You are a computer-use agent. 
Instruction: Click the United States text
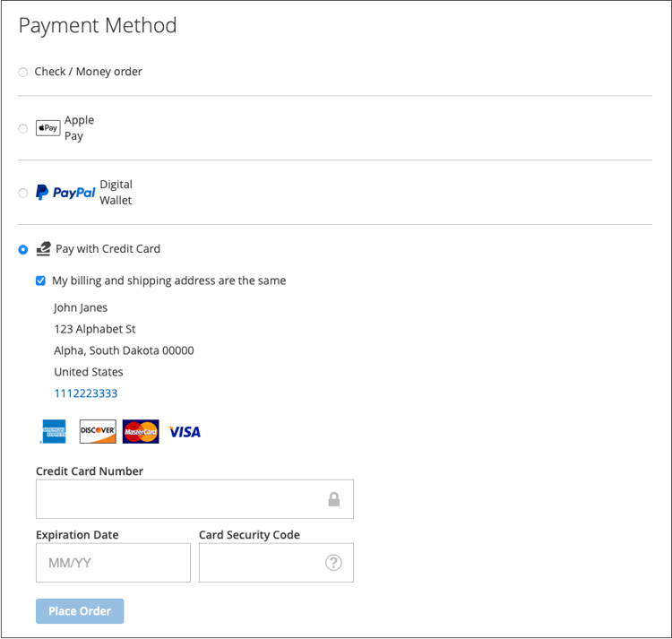click(x=89, y=372)
